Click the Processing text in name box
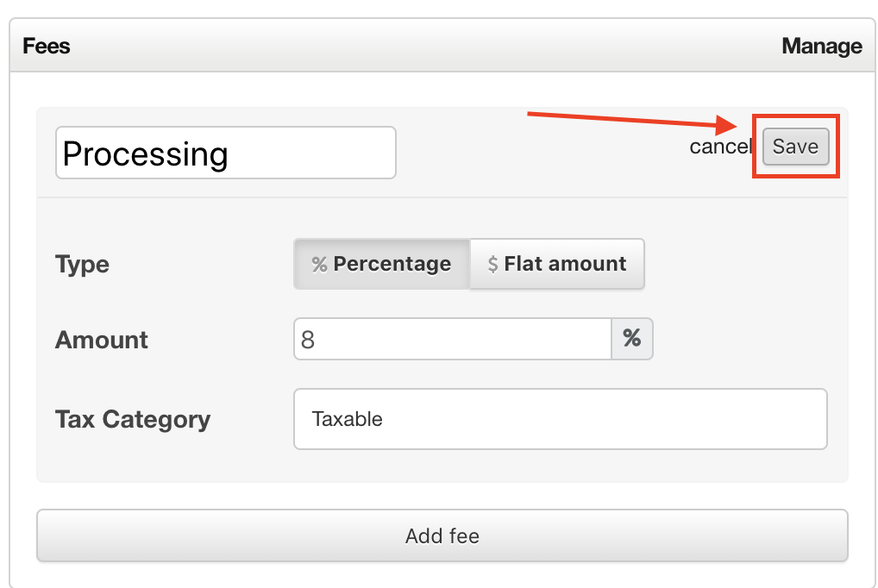 pyautogui.click(x=145, y=154)
